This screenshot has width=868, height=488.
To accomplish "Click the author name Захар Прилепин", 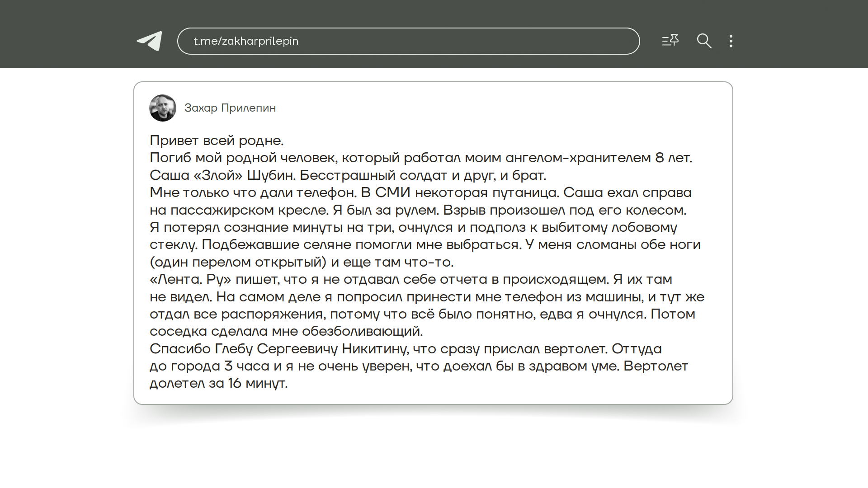I will coord(230,108).
